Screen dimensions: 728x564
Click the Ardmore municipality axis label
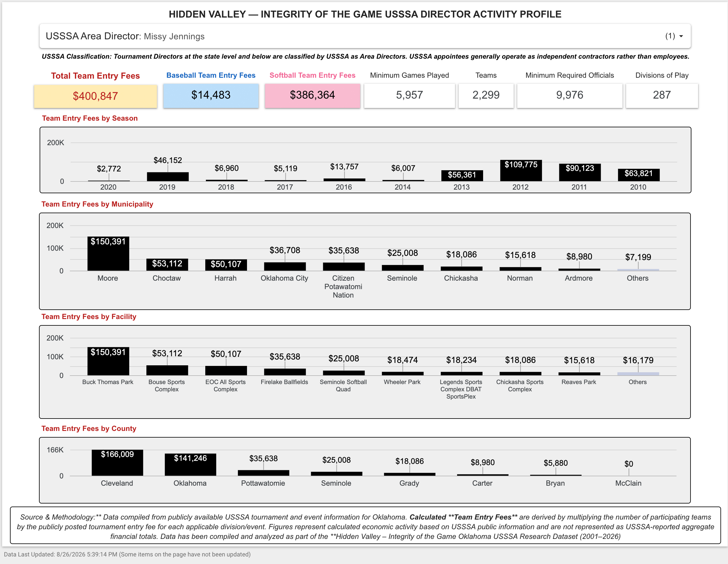click(x=579, y=278)
